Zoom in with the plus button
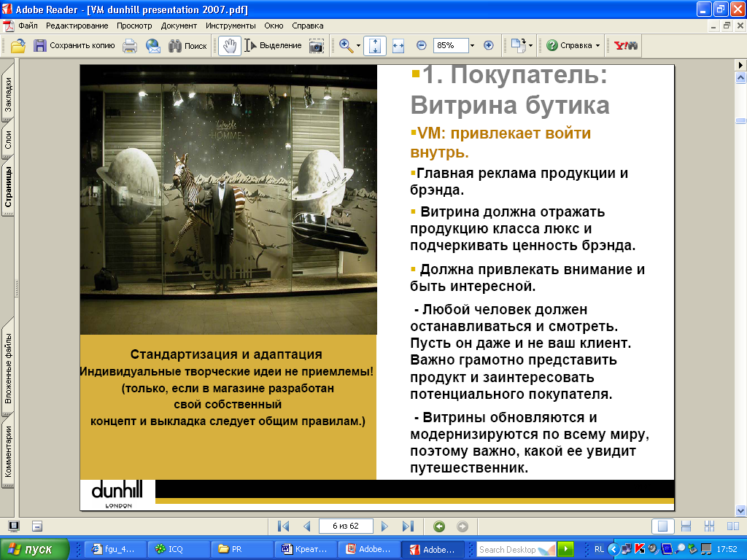This screenshot has width=747, height=560. [x=488, y=45]
